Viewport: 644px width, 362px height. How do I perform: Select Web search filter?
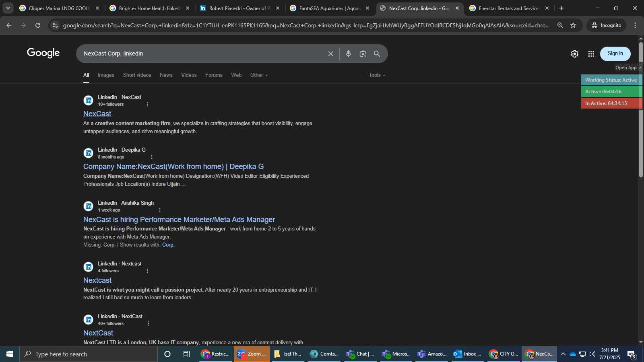tap(236, 75)
